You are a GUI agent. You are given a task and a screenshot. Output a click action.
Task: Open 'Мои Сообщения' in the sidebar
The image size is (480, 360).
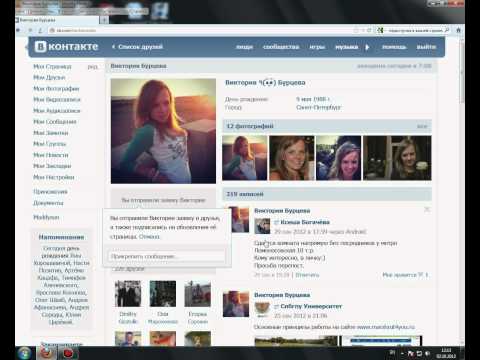point(55,122)
